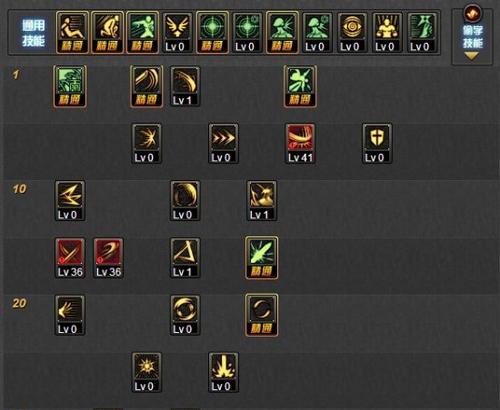Click the second red Lv 36 skill

pyautogui.click(x=108, y=258)
